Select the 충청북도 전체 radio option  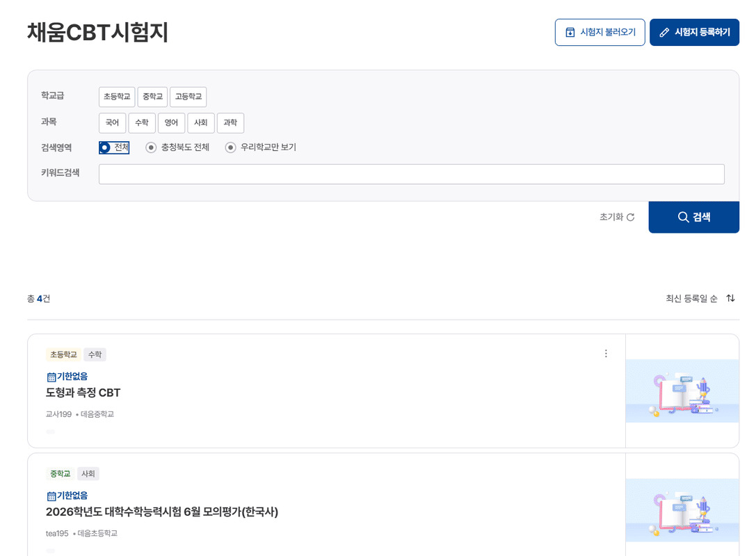click(151, 147)
